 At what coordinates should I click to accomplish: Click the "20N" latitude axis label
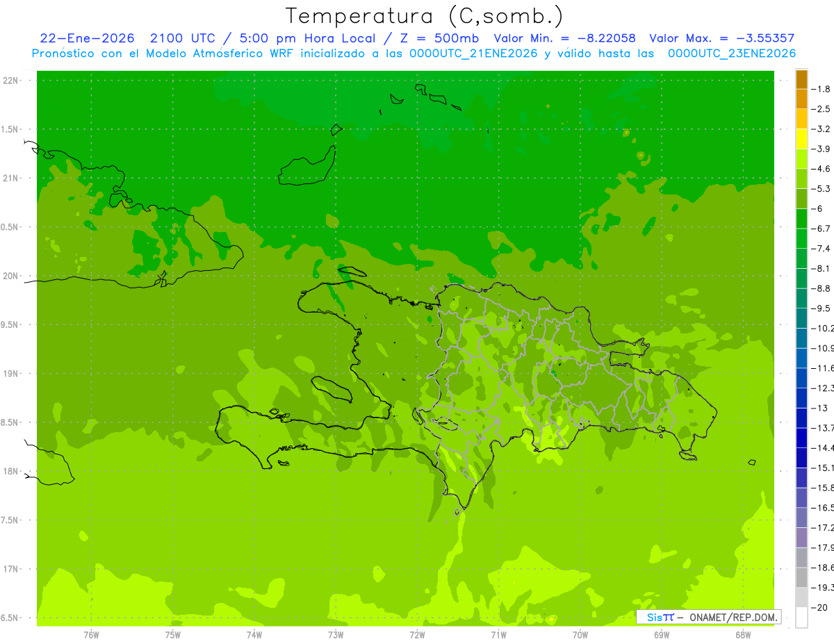[10, 276]
